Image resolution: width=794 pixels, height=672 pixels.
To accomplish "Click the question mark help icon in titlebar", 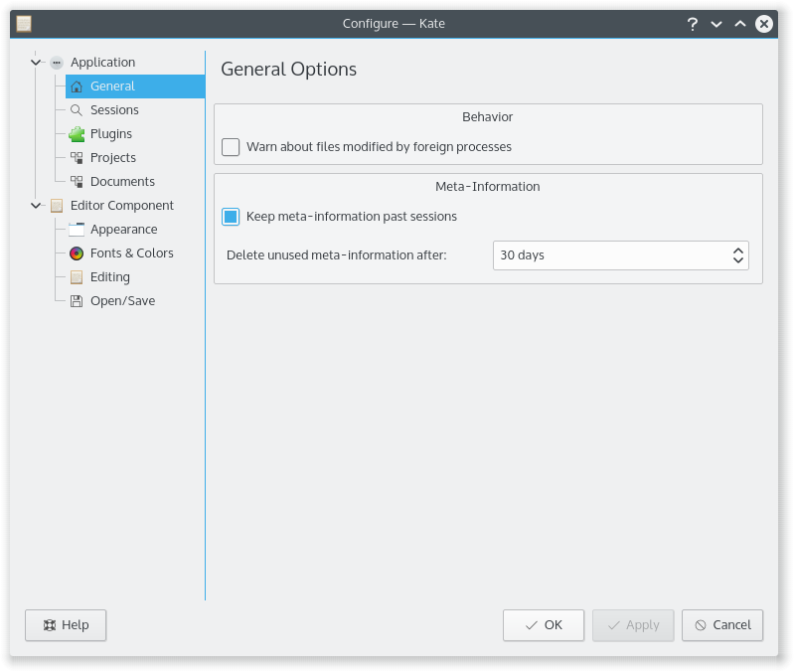I will [x=693, y=24].
